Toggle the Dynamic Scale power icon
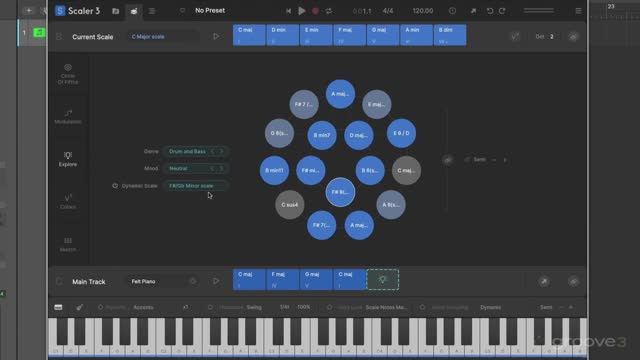This screenshot has height=360, width=640. tap(115, 186)
